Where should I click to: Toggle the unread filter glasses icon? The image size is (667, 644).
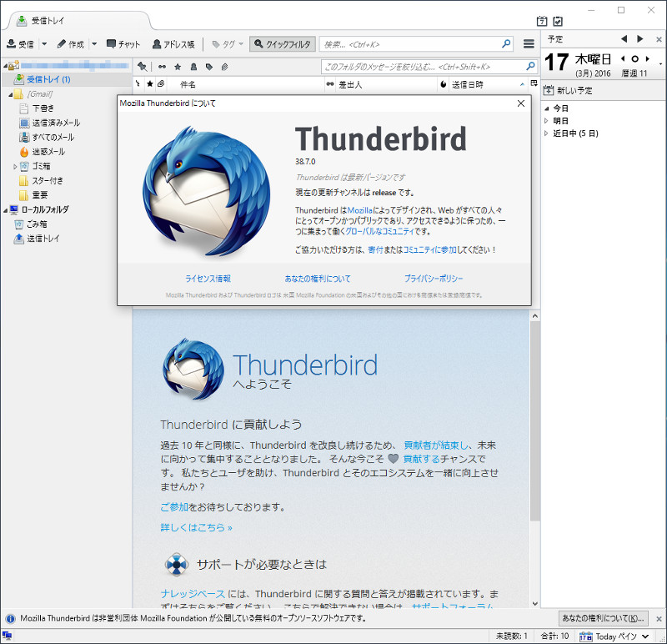pyautogui.click(x=162, y=67)
